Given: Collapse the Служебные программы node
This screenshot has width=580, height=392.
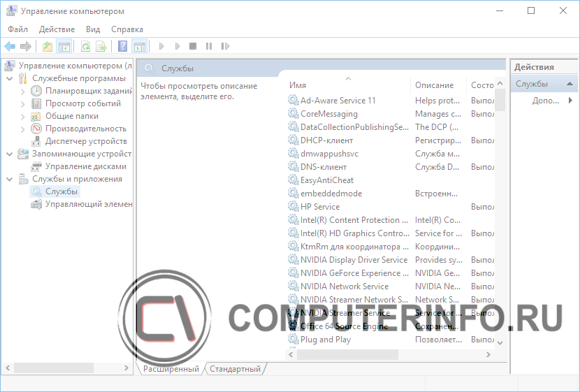Looking at the screenshot, I should (x=10, y=78).
